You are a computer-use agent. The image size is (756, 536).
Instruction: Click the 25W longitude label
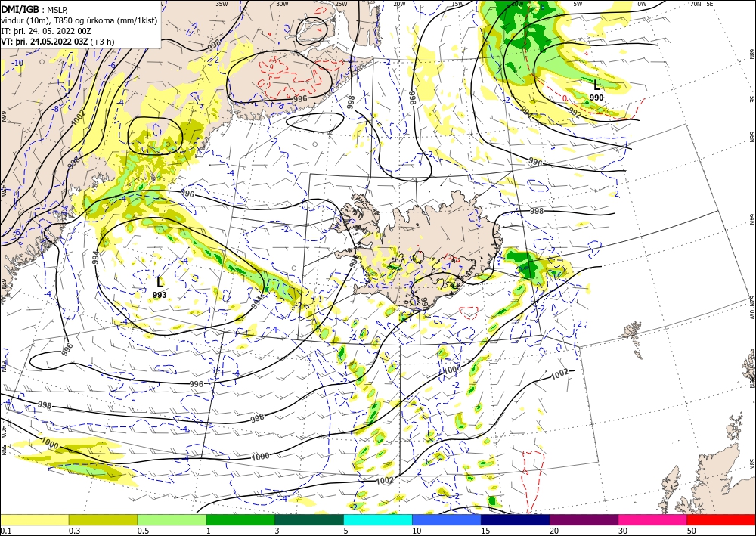pos(341,4)
